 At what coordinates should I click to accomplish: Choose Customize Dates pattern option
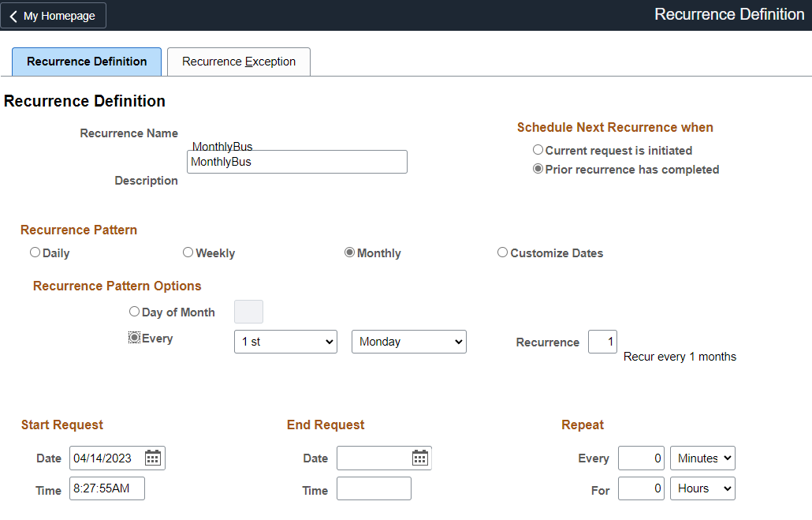pyautogui.click(x=502, y=252)
